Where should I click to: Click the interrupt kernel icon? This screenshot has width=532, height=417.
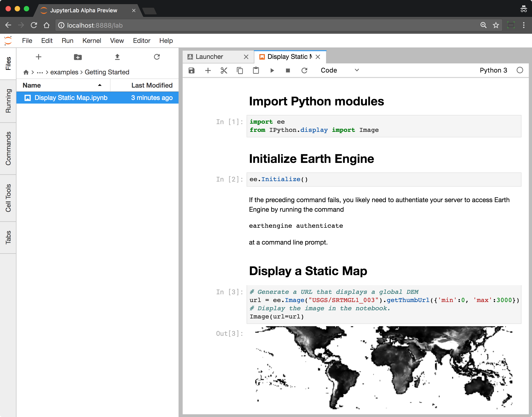(x=288, y=70)
